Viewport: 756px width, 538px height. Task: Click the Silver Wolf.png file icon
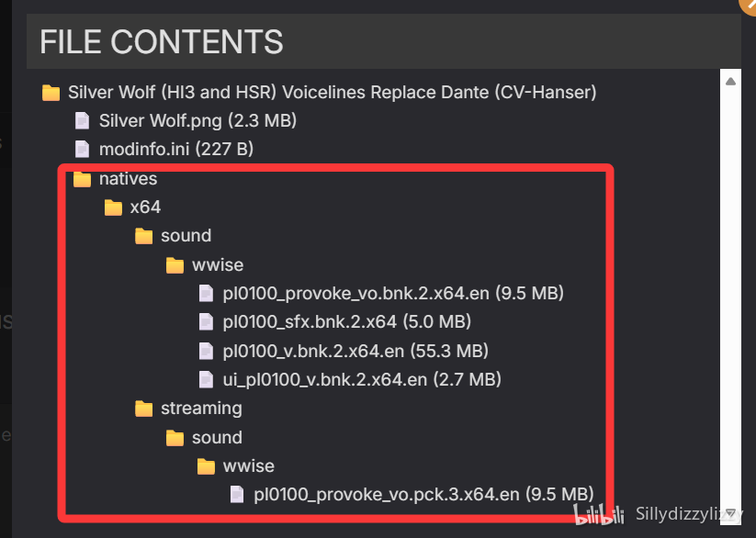pyautogui.click(x=82, y=120)
